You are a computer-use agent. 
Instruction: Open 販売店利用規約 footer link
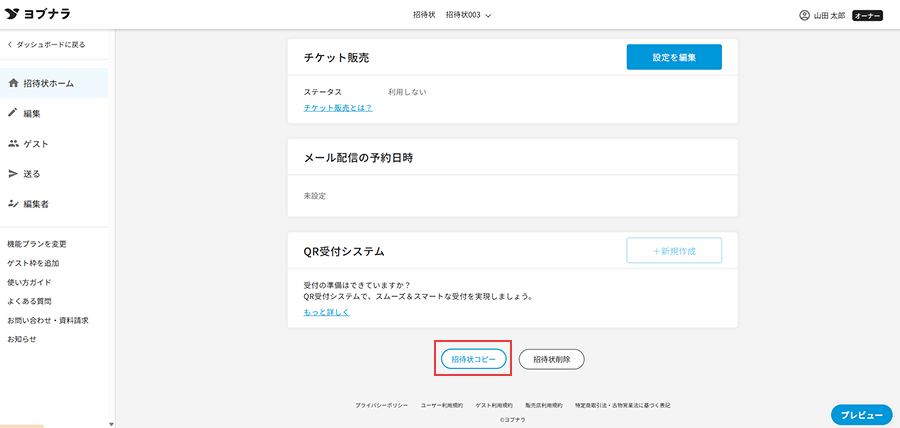[544, 405]
